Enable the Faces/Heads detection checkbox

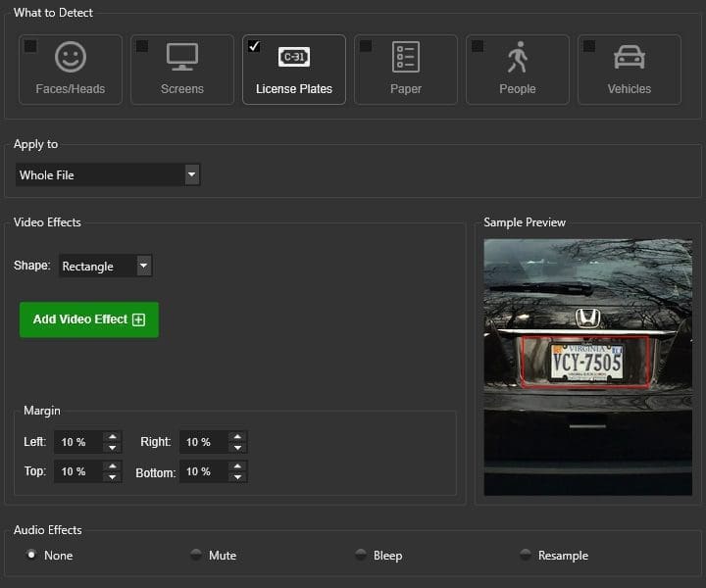[30, 46]
